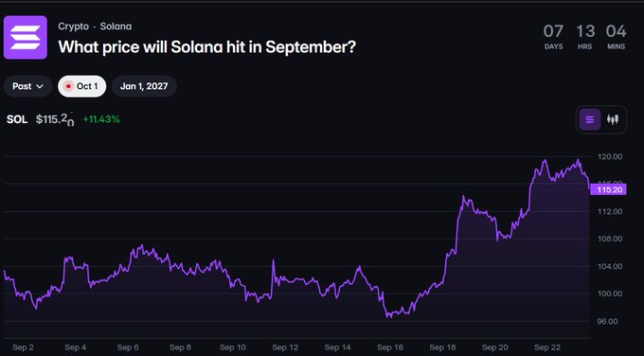Switch to line chart view
The width and height of the screenshot is (644, 356).
[x=590, y=119]
